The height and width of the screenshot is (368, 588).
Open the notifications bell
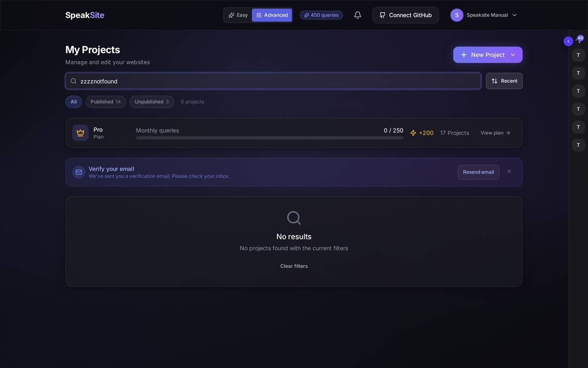pos(358,15)
